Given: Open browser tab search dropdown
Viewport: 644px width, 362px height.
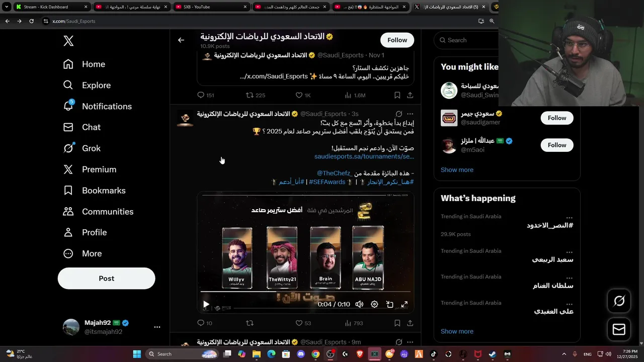Looking at the screenshot, I should 6,7.
